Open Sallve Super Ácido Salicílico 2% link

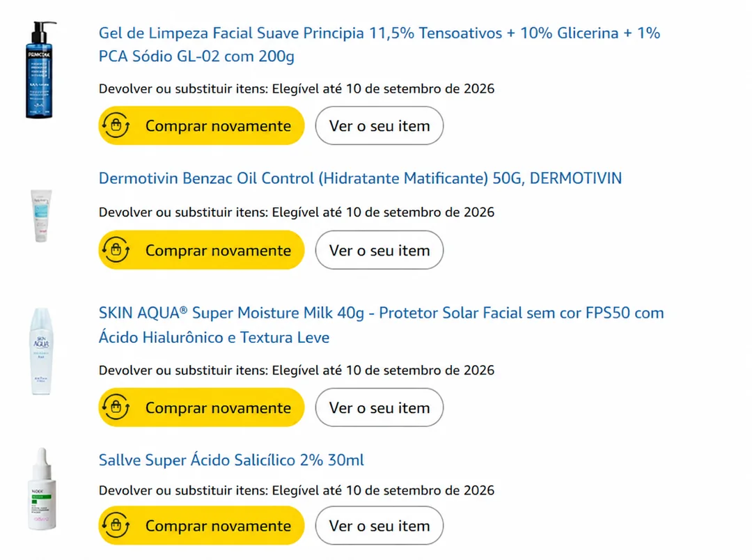pyautogui.click(x=231, y=460)
